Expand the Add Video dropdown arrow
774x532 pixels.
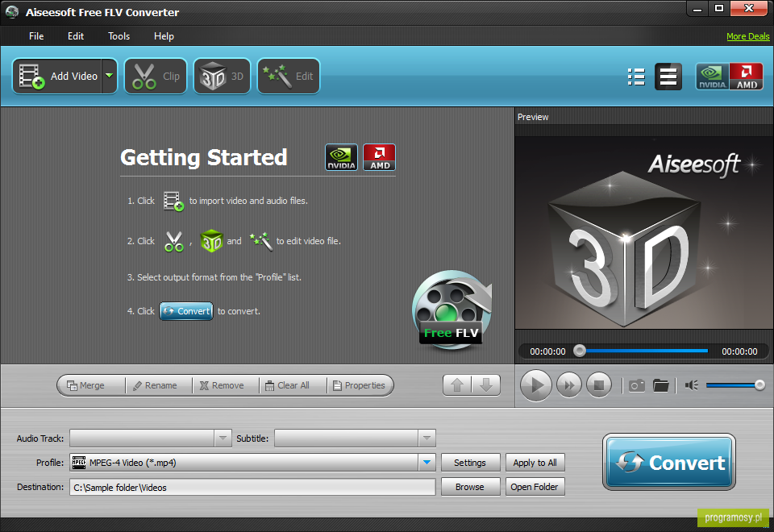[110, 76]
